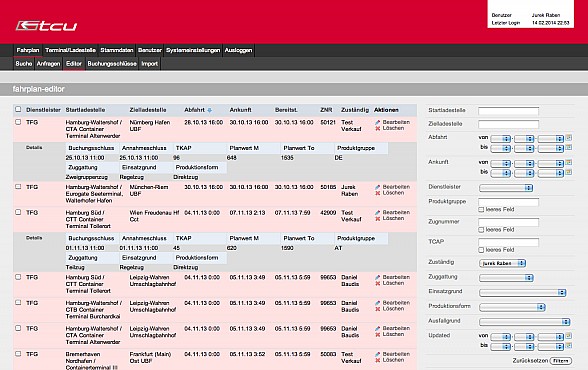
Task: Enable 'leeres Feld' under TCAP
Action: pos(481,250)
